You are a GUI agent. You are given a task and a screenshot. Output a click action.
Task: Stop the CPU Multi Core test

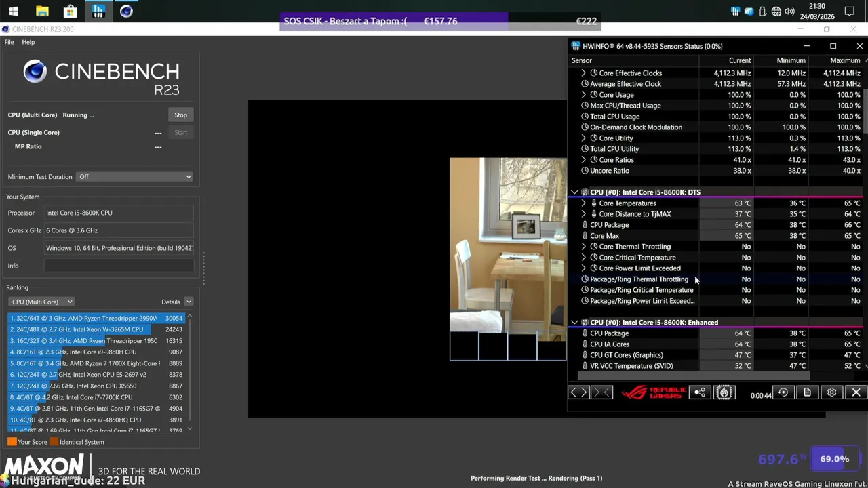180,115
